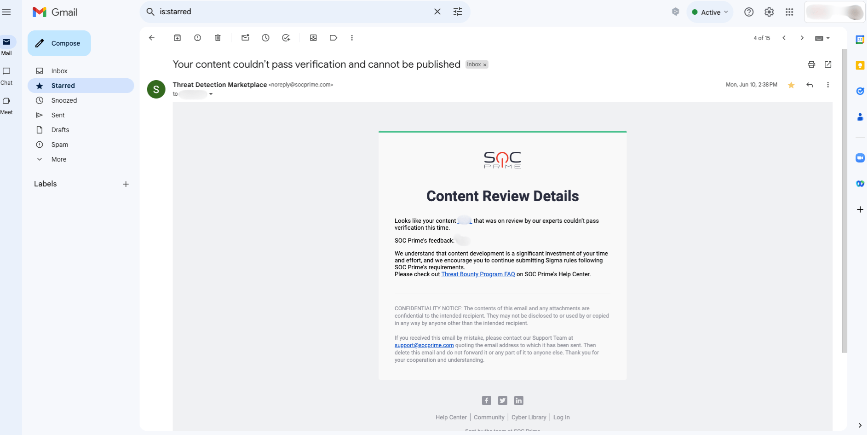Go to the Drafts folder
The height and width of the screenshot is (435, 868).
click(60, 130)
